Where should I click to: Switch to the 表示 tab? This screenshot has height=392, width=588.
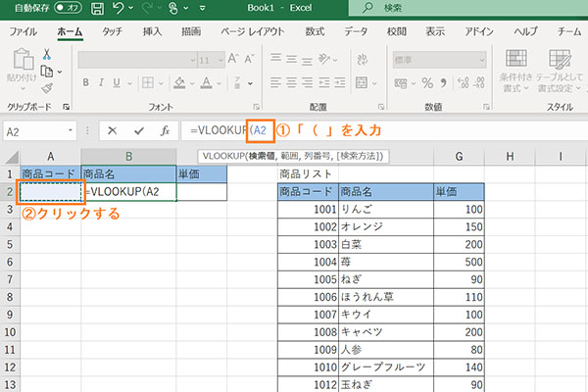[435, 31]
